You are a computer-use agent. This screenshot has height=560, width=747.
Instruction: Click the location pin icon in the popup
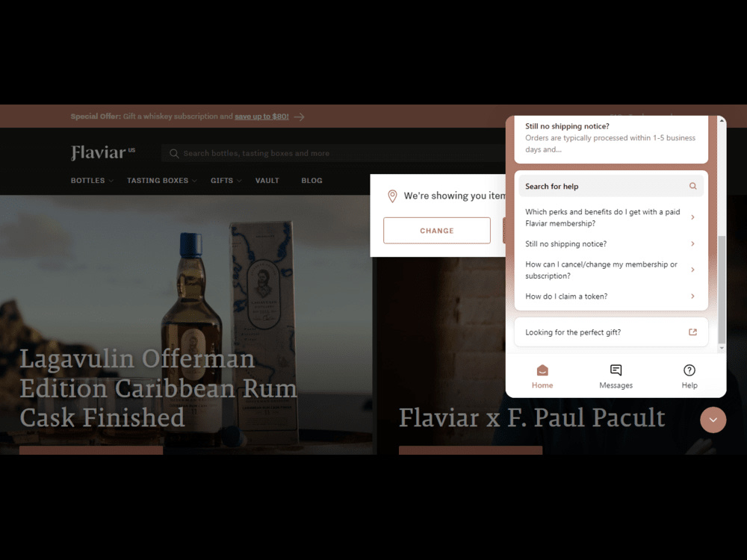tap(392, 196)
